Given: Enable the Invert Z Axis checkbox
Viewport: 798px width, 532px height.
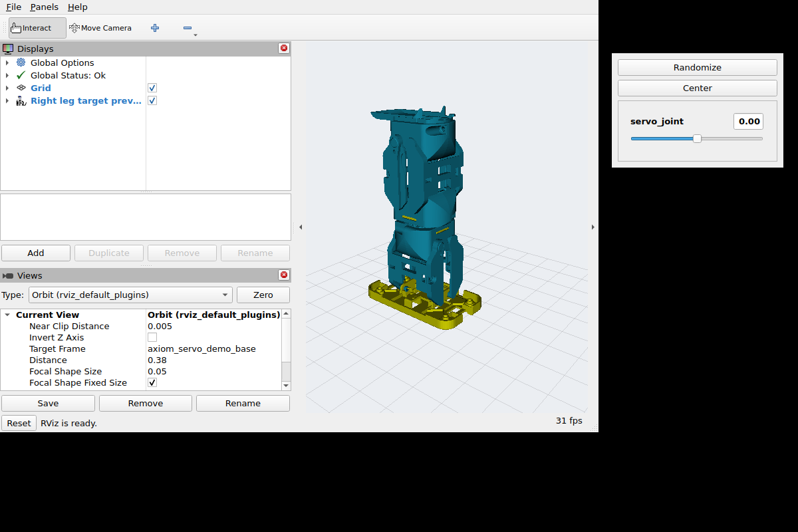Looking at the screenshot, I should [152, 337].
